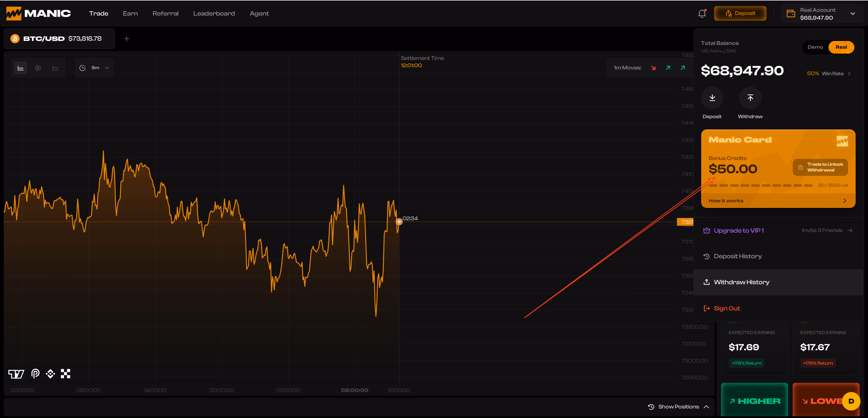Click the wallet icon beside Real Account

tap(790, 14)
